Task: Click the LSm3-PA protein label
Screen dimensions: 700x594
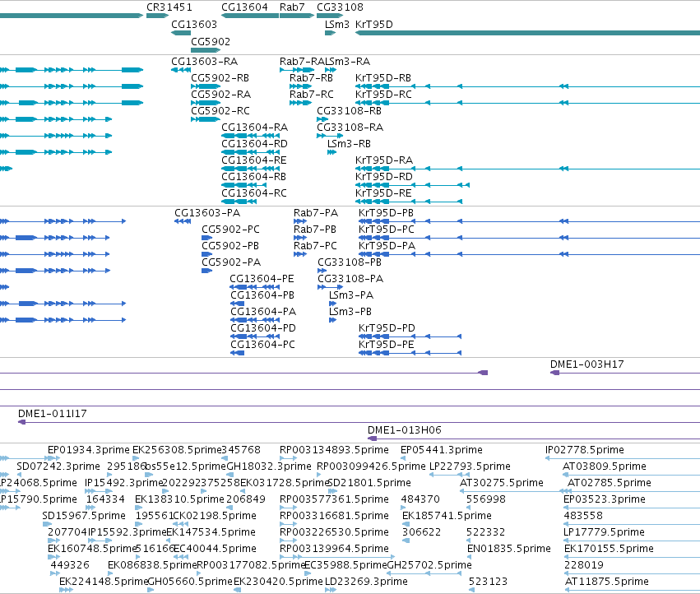Action: click(351, 295)
